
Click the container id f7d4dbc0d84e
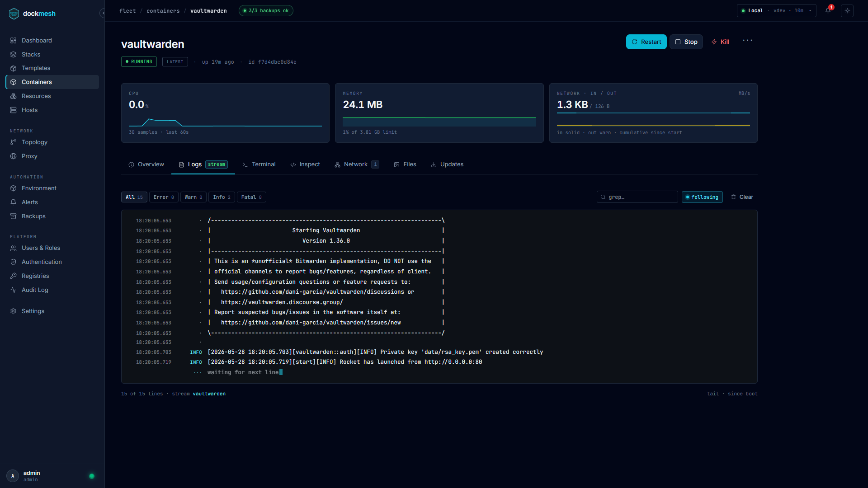pos(272,62)
